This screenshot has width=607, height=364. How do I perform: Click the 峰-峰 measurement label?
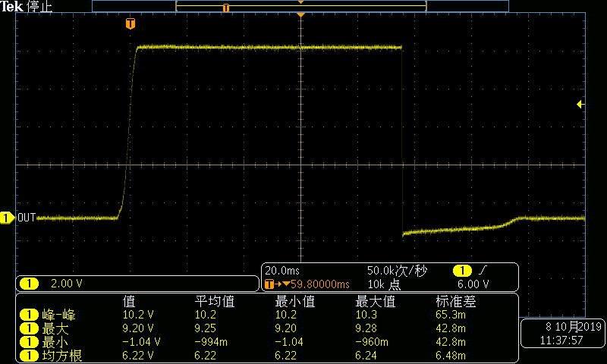59,315
